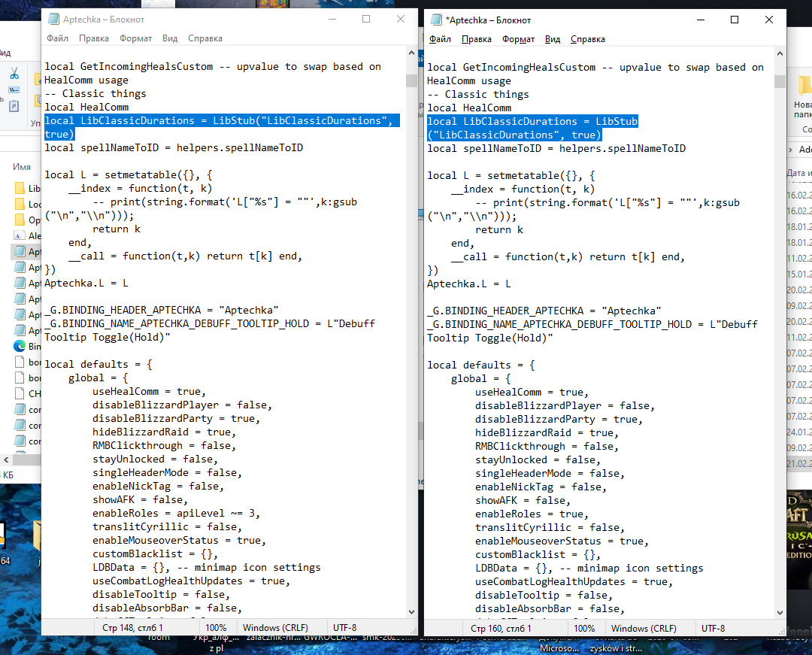Open Справка menu in left Notepad window
812x655 pixels.
click(x=205, y=38)
